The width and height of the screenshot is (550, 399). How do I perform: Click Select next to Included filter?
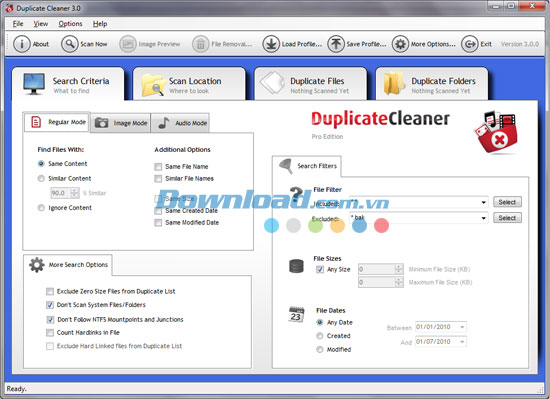point(507,202)
